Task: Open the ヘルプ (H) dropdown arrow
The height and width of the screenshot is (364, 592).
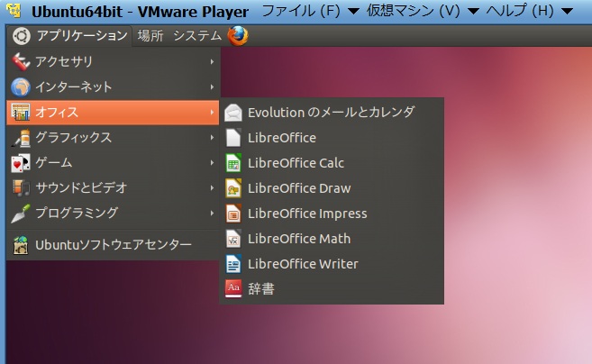Action: point(567,12)
